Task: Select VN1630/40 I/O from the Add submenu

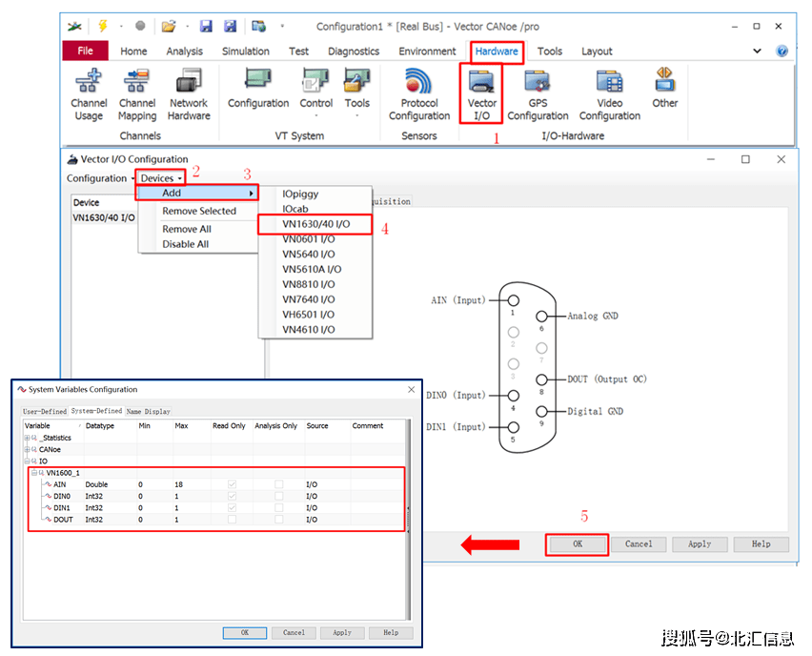Action: click(x=315, y=224)
